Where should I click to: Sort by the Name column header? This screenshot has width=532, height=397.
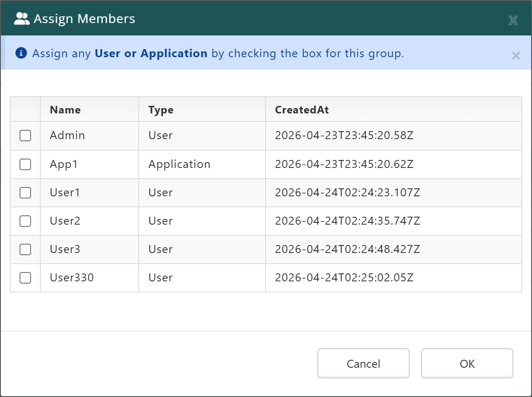point(90,109)
